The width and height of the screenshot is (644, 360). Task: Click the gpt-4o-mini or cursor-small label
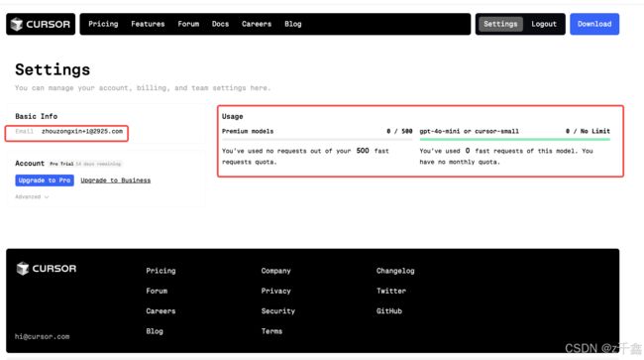[469, 131]
